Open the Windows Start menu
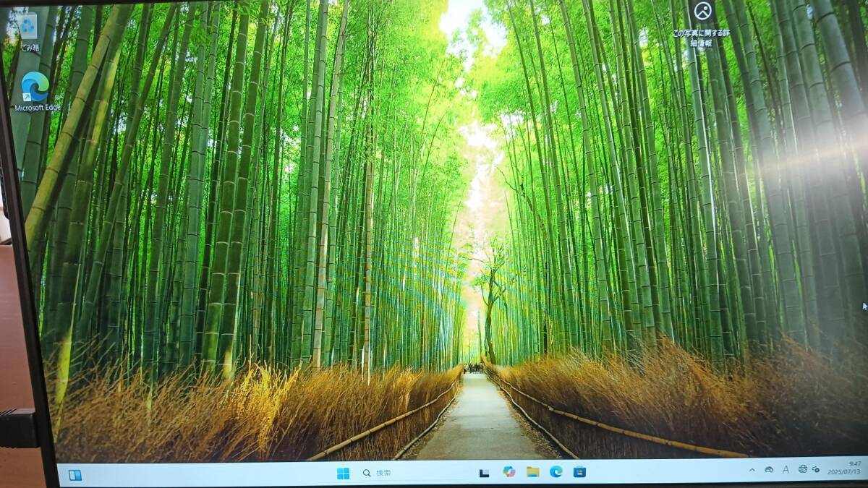Viewport: 868px width, 488px height. (x=343, y=474)
